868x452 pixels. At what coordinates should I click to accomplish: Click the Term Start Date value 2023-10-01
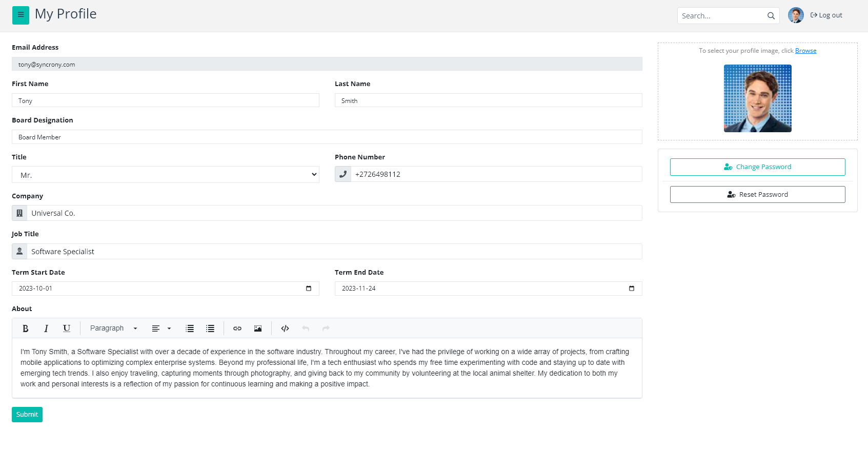[x=35, y=289]
